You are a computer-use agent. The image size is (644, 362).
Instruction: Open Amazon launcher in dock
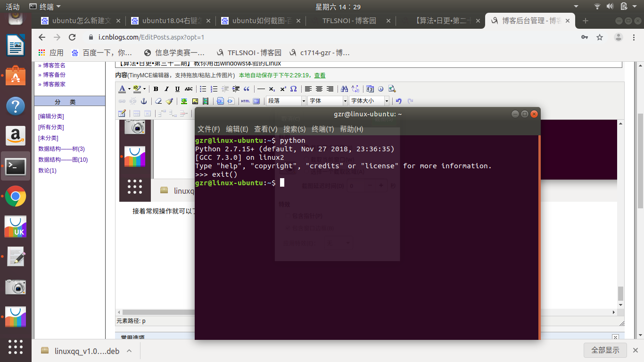click(16, 136)
